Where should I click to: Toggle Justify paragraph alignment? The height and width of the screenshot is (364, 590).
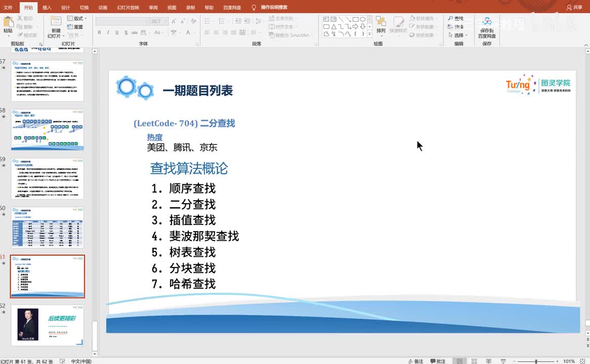coord(234,33)
